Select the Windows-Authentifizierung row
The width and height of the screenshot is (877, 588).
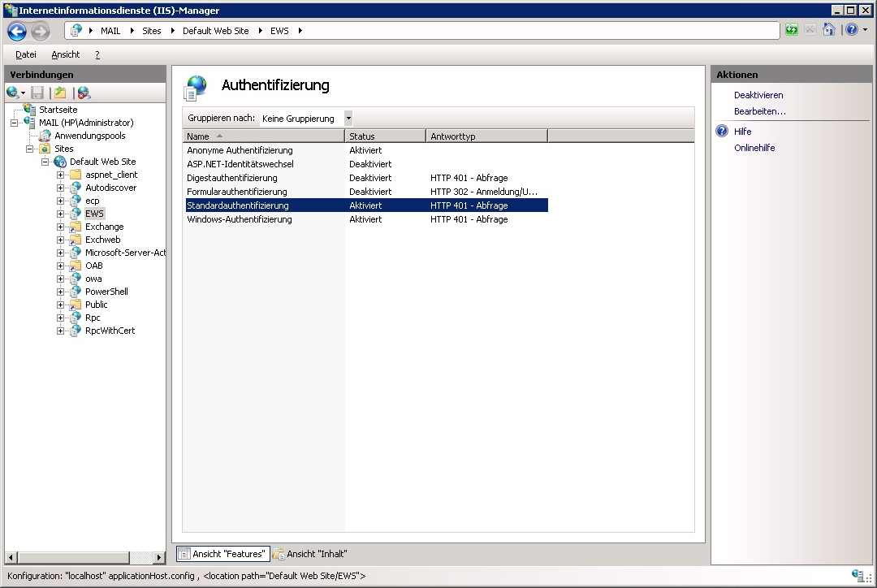[240, 219]
